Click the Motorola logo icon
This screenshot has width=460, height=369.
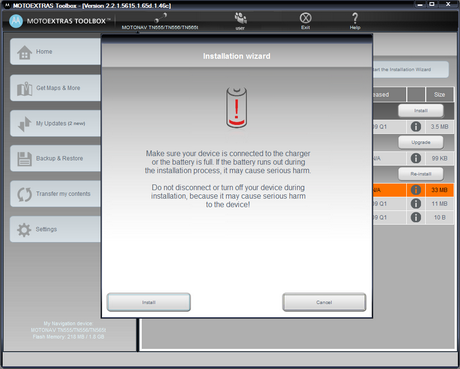click(16, 21)
